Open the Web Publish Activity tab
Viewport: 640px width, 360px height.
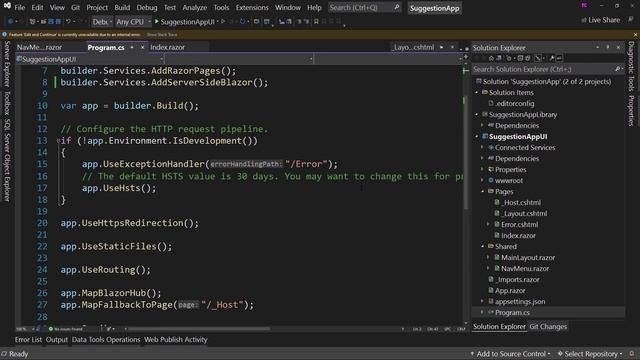click(176, 340)
